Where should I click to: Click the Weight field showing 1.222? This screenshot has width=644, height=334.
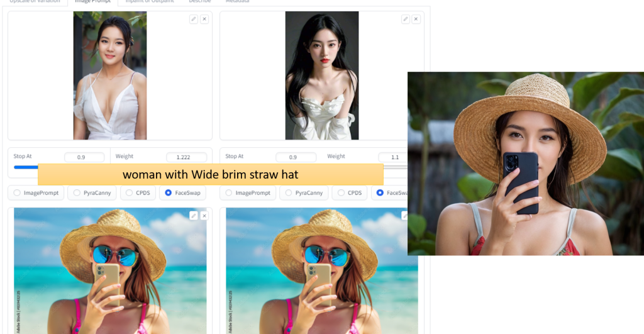(186, 157)
